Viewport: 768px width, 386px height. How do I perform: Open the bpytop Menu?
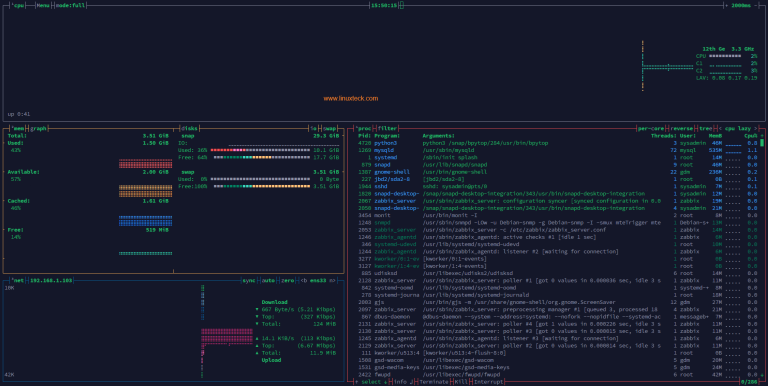pos(43,5)
